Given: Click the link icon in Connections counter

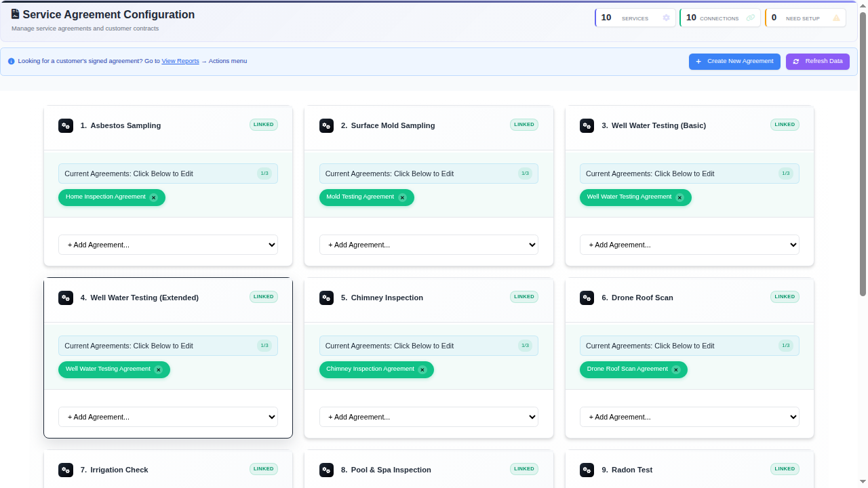Looking at the screenshot, I should pos(751,18).
